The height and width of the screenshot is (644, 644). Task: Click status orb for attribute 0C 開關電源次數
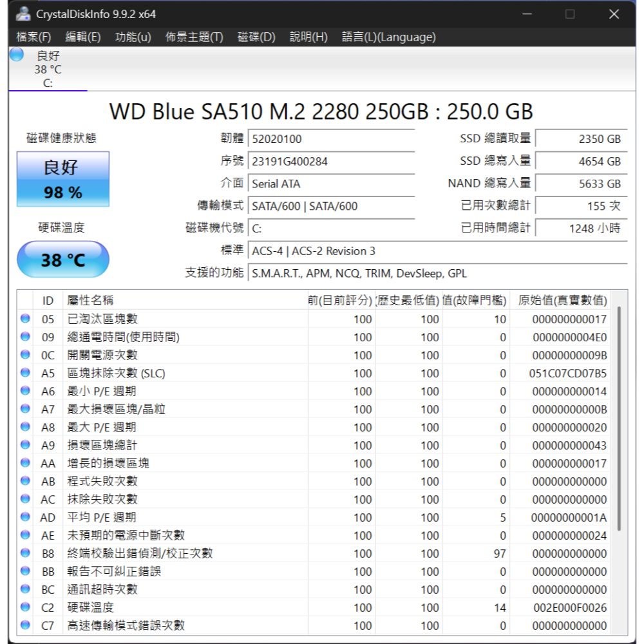(x=25, y=354)
